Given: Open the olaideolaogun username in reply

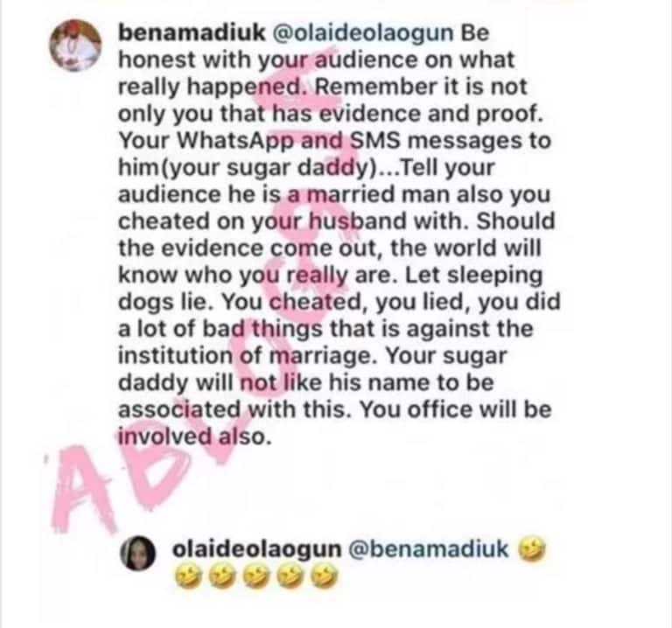Looking at the screenshot, I should point(256,550).
